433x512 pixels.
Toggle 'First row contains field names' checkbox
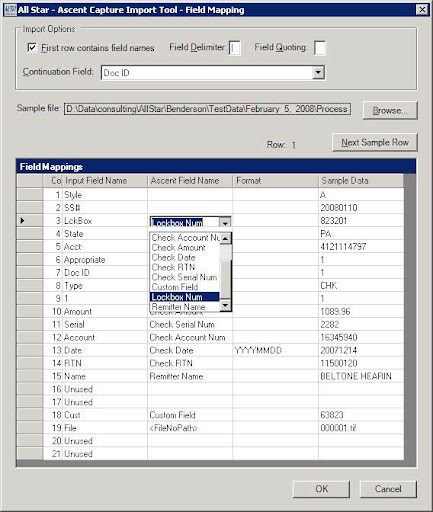click(x=32, y=48)
